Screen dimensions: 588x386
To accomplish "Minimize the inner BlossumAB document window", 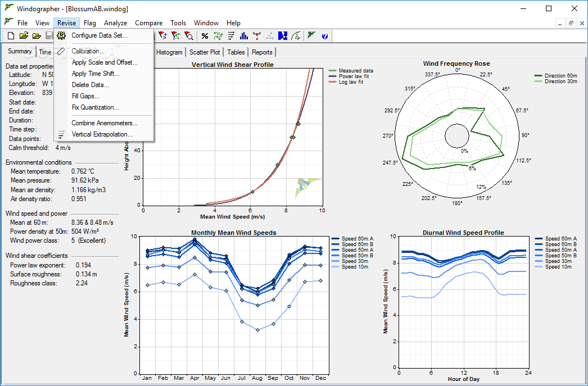I will (560, 23).
